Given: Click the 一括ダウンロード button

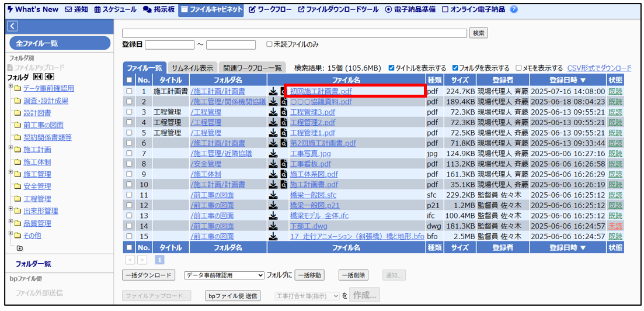Looking at the screenshot, I should pyautogui.click(x=148, y=275).
